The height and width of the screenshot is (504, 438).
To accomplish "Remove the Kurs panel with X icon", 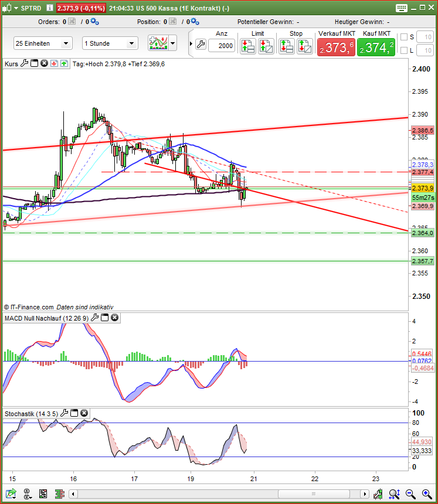I will (x=45, y=63).
